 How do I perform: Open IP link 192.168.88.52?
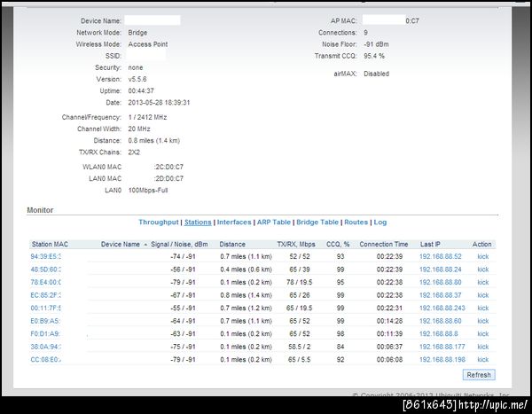coord(441,256)
